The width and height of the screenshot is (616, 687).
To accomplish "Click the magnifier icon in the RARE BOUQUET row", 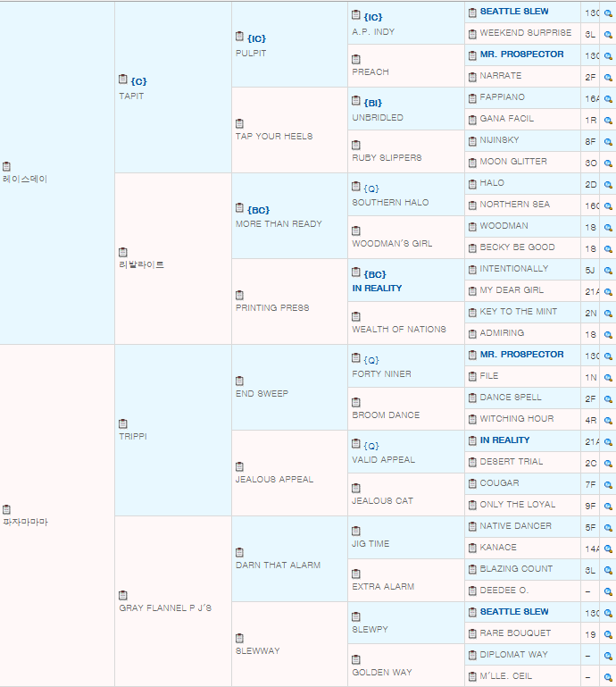I will 608,635.
